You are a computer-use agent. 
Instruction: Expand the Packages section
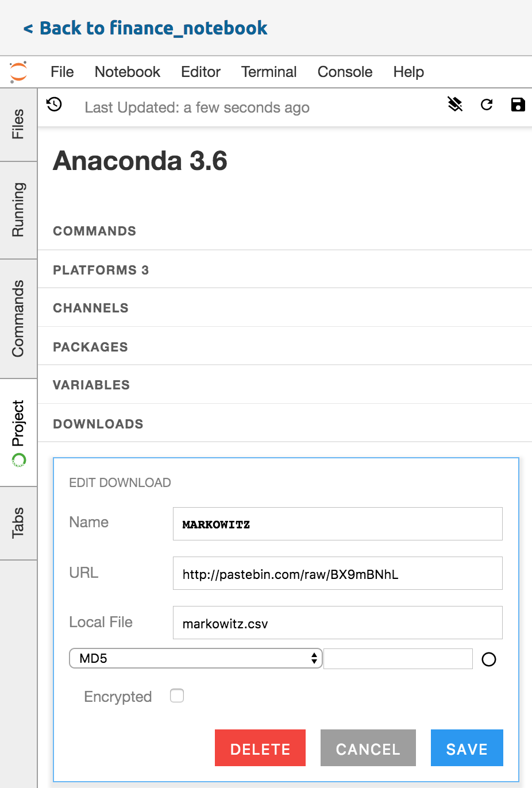tap(91, 347)
